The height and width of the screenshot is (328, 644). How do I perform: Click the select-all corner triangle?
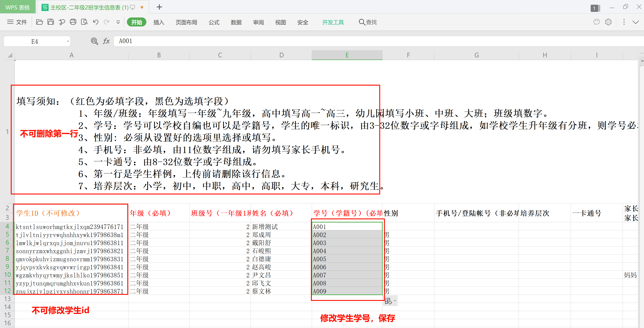coord(10,55)
